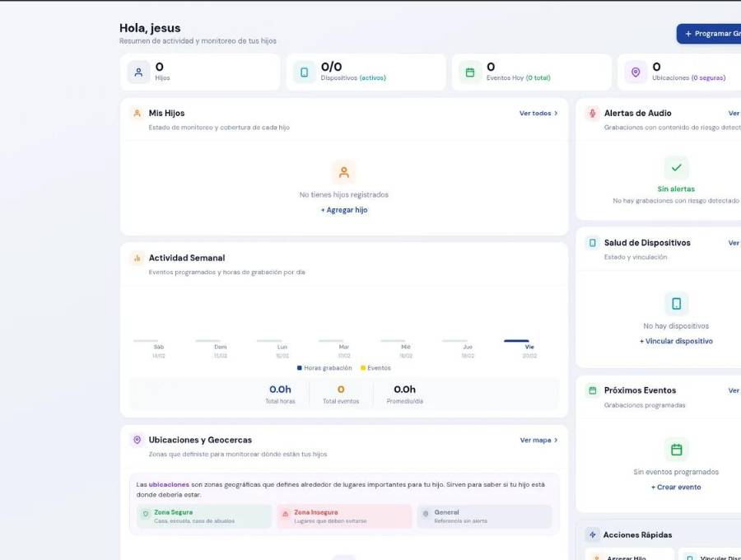
Task: Click the Mis Hijos header person icon
Action: tap(137, 114)
